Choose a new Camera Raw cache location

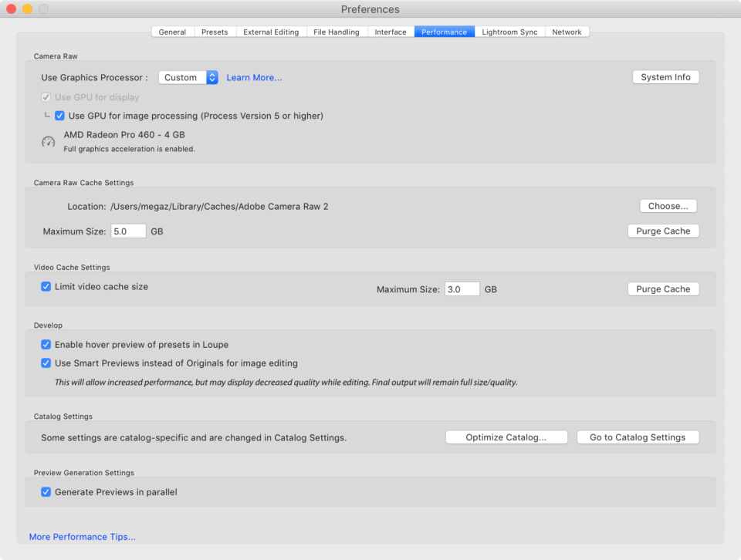(x=668, y=206)
